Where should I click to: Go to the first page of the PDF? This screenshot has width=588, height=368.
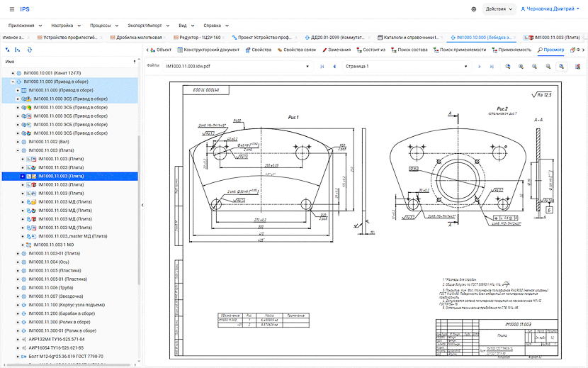coord(323,66)
